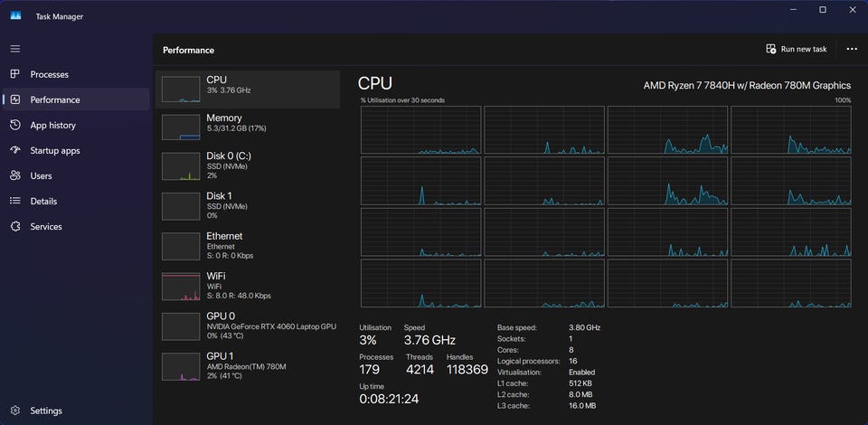
Task: Select the Ethernet resource entry
Action: pyautogui.click(x=248, y=246)
